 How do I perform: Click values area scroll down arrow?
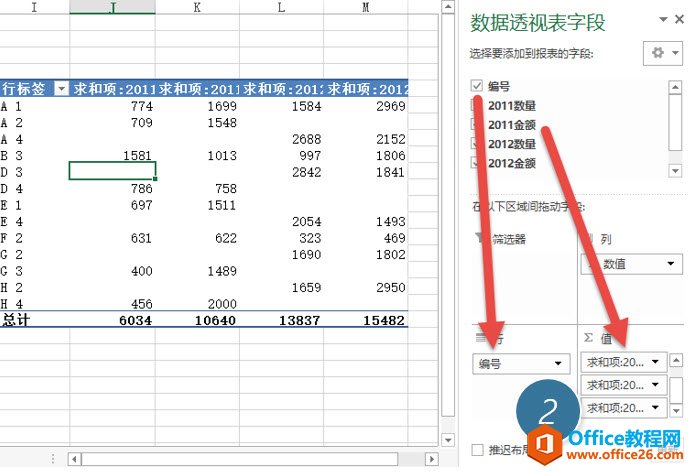[676, 410]
